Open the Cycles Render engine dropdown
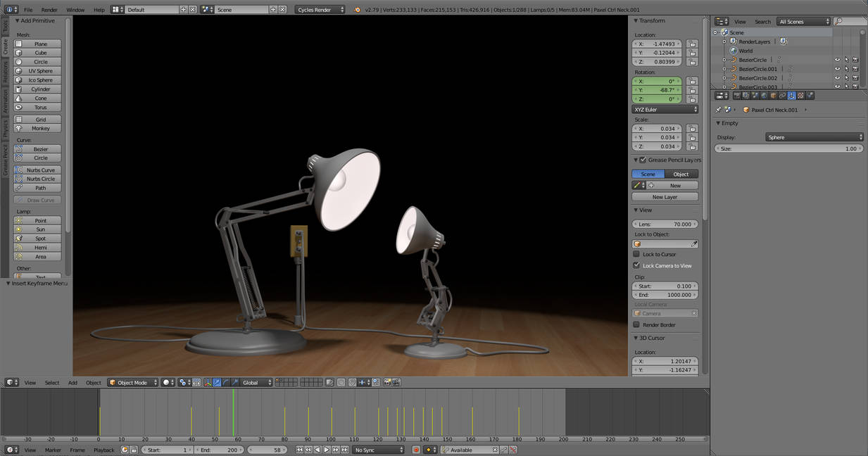This screenshot has height=456, width=868. coord(320,10)
